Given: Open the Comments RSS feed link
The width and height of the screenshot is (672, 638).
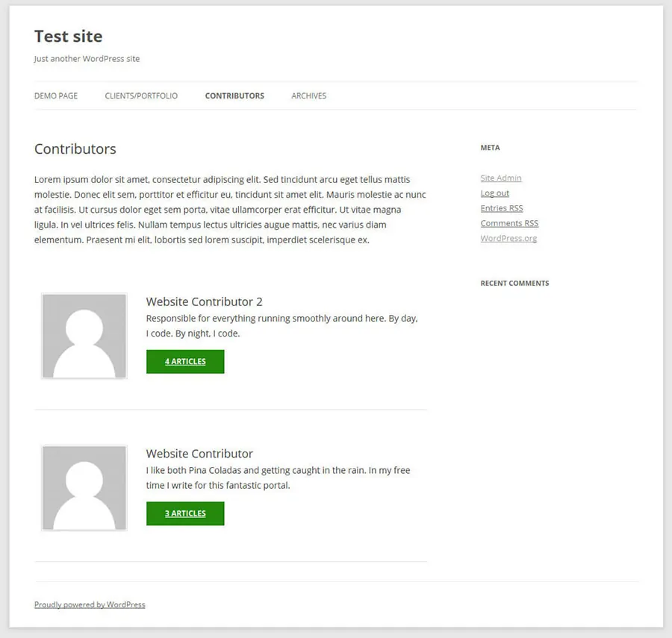Looking at the screenshot, I should pos(509,223).
